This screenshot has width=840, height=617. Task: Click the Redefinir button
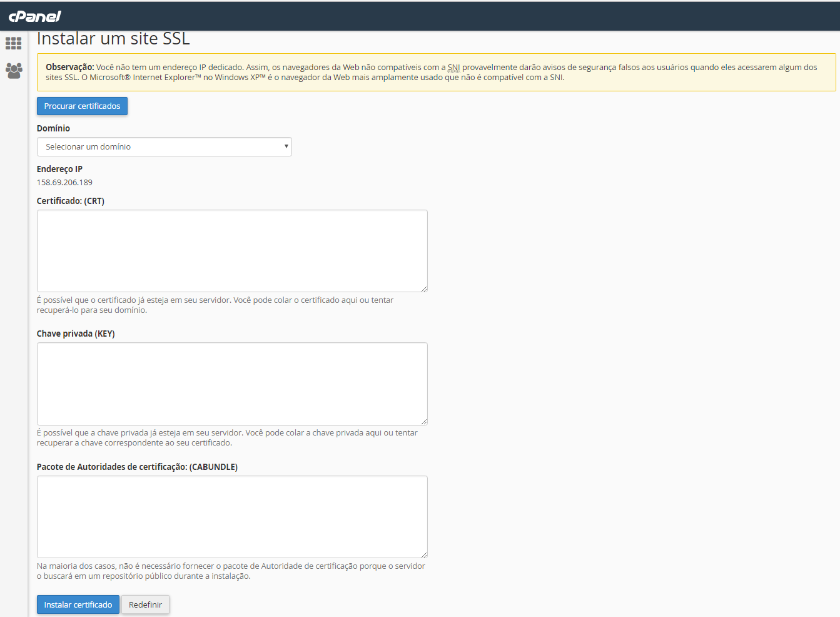coord(145,604)
